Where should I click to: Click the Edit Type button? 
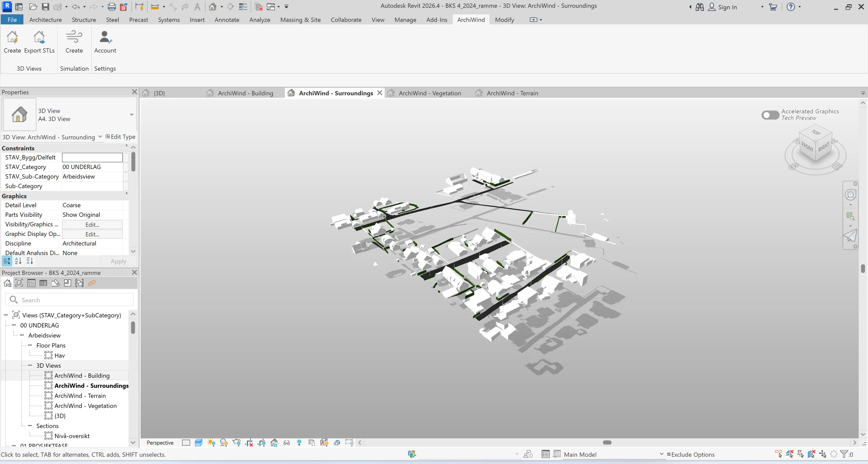[x=120, y=137]
